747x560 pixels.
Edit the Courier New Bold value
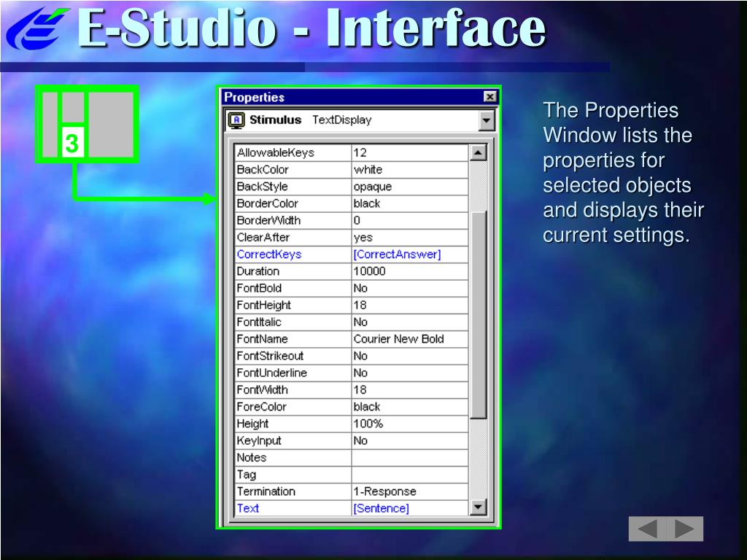point(410,339)
